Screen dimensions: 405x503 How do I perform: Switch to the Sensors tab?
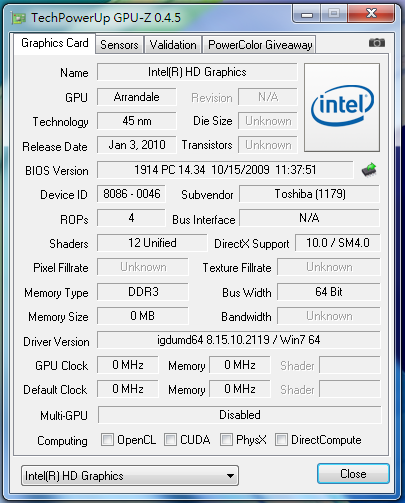pos(119,45)
